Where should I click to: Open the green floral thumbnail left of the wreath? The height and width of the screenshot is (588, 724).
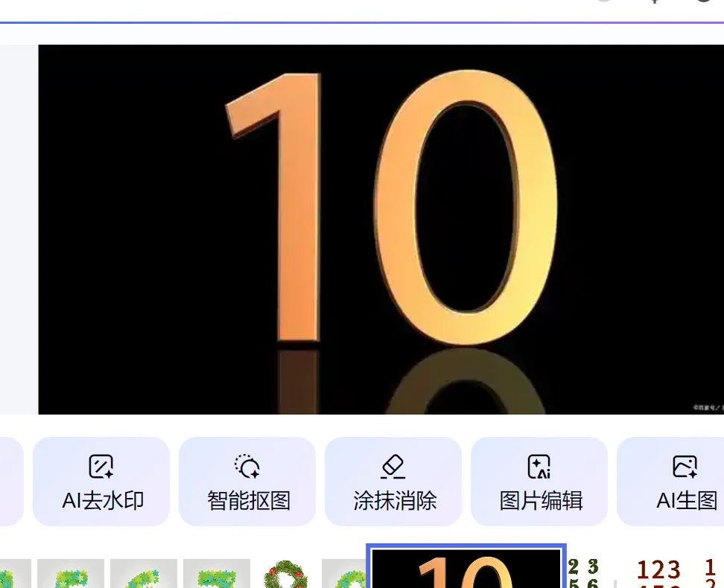(217, 574)
